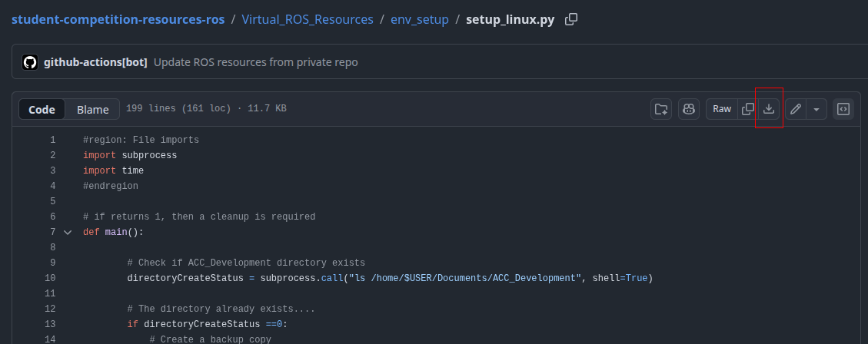The height and width of the screenshot is (344, 868).
Task: Ask Copilot about this file
Action: click(688, 109)
